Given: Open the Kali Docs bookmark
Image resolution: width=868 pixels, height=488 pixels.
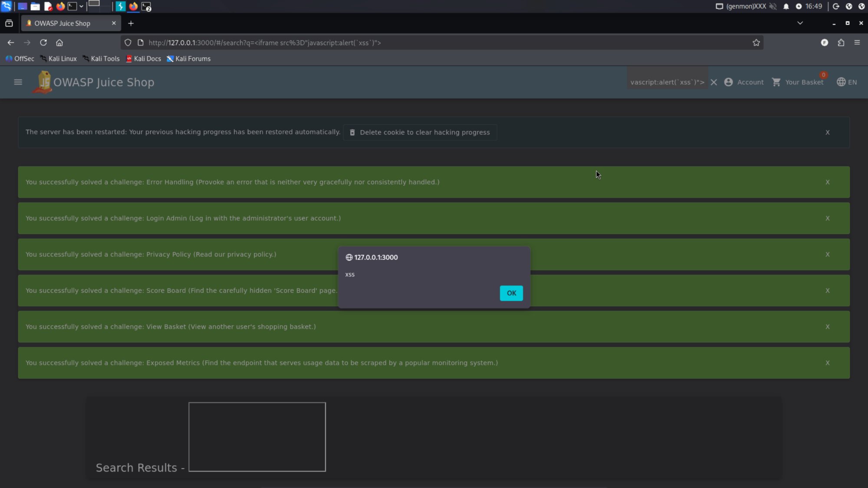Looking at the screenshot, I should (143, 59).
